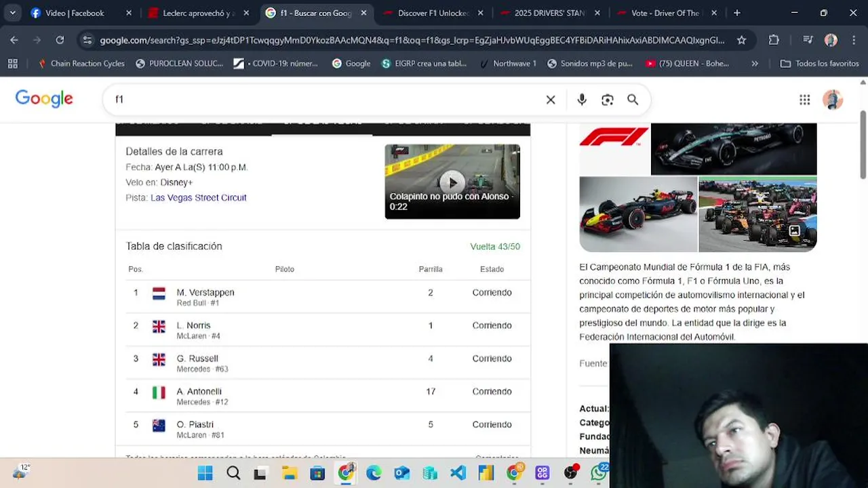Open Task View on the taskbar
868x488 pixels.
[260, 473]
